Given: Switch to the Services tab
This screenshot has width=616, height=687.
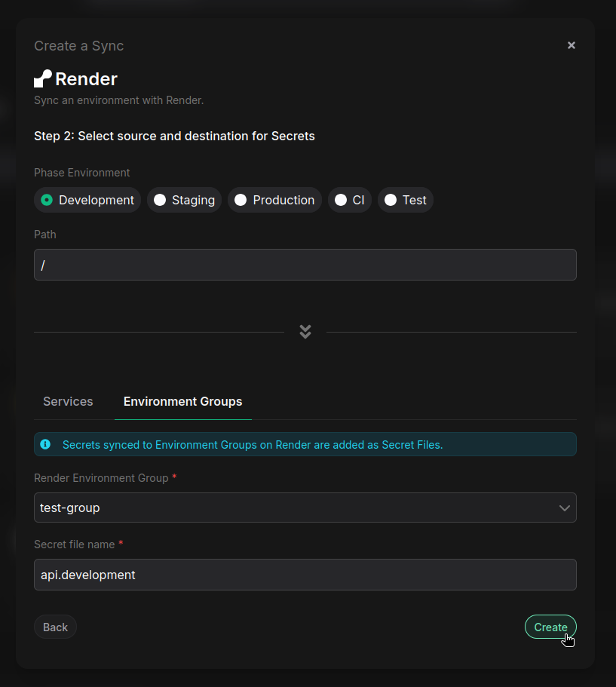Looking at the screenshot, I should tap(67, 401).
